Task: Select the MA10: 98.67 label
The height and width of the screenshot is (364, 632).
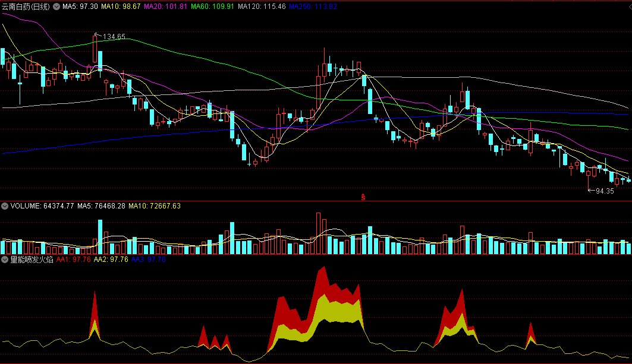Action: point(121,7)
